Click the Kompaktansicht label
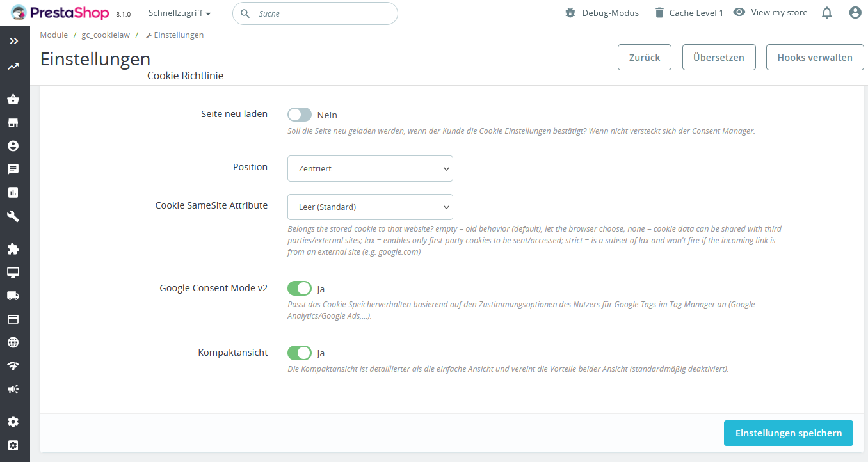Viewport: 868px width, 462px height. [233, 353]
